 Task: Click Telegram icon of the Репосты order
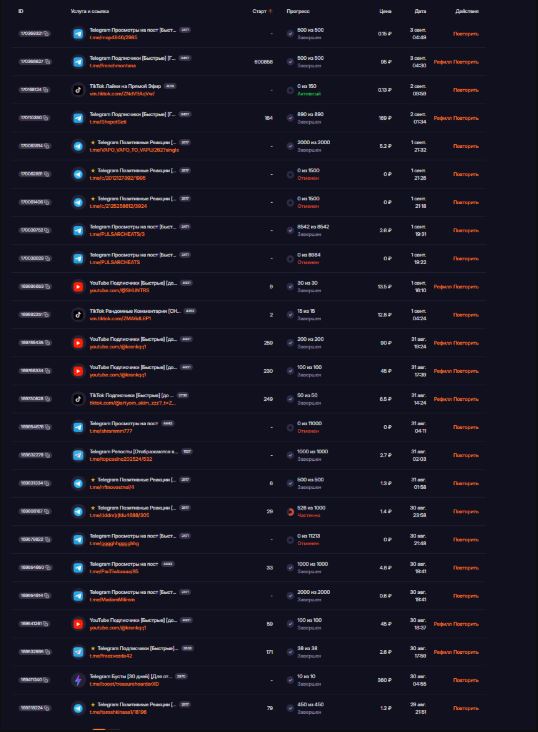point(78,455)
